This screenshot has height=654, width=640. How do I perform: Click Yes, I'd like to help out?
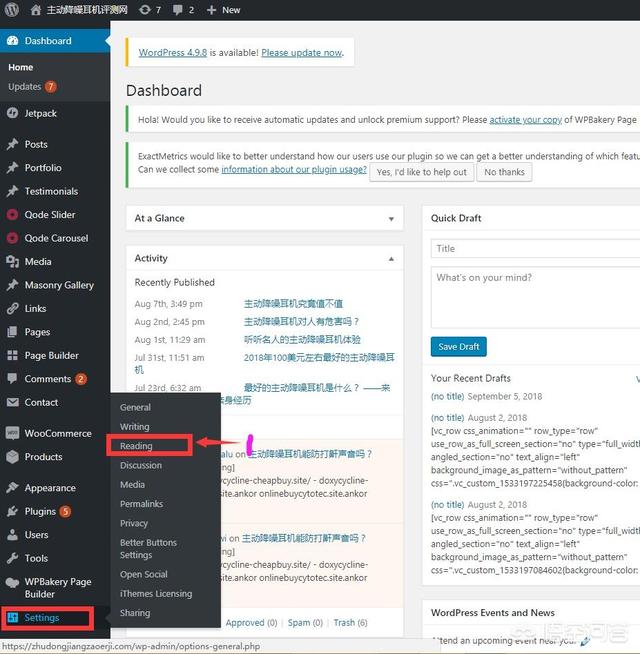point(421,172)
